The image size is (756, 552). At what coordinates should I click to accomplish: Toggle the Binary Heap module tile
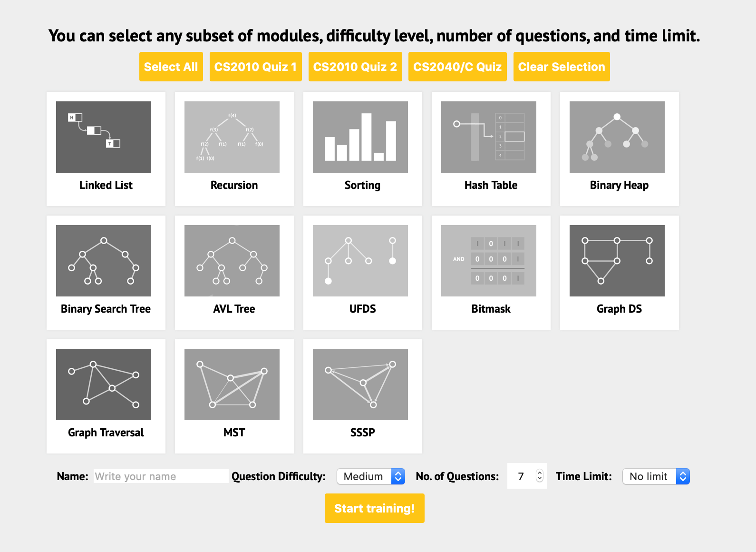pyautogui.click(x=620, y=149)
